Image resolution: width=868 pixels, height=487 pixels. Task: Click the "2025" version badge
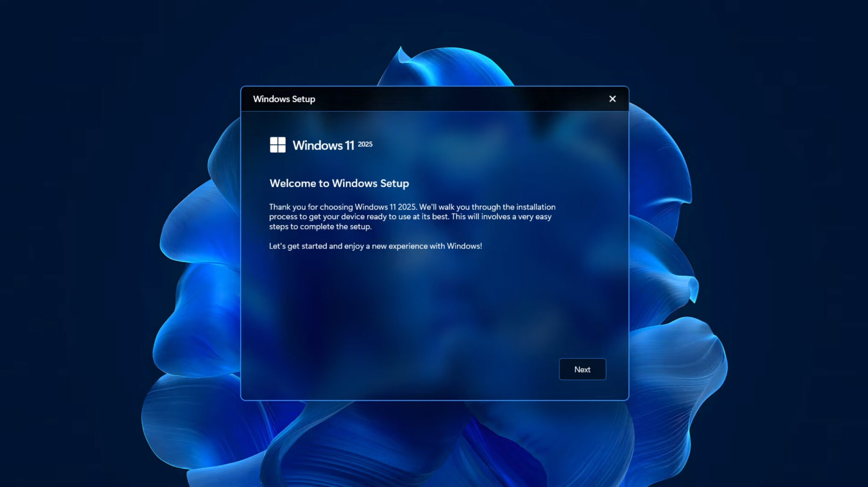tap(365, 144)
